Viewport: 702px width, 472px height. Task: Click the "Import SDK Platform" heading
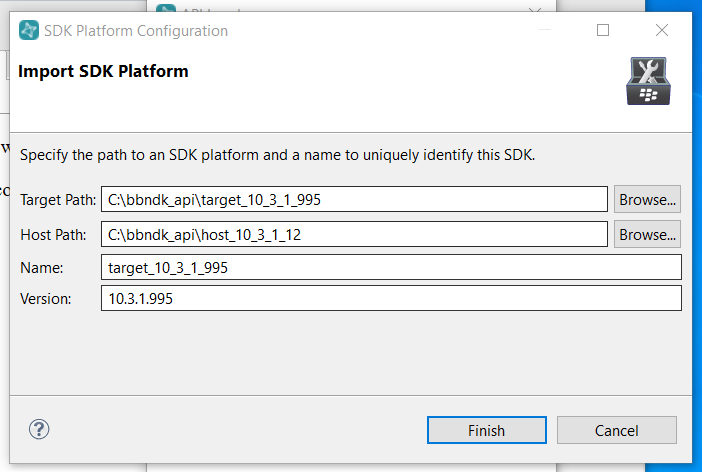(103, 71)
